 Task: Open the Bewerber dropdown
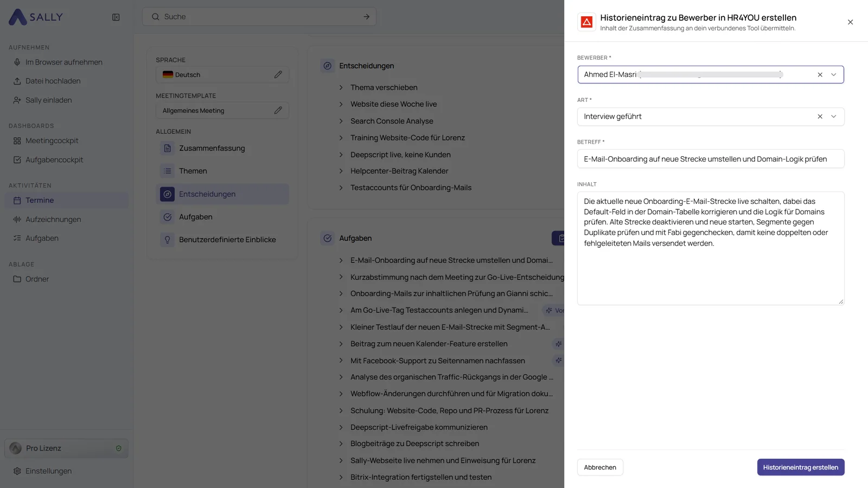pyautogui.click(x=834, y=75)
